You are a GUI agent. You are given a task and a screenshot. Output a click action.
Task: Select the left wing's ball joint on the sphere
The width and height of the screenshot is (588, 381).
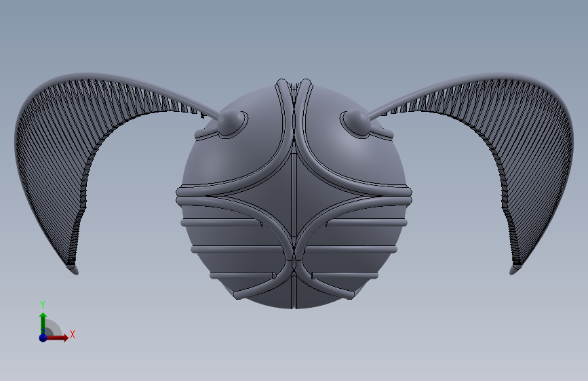point(231,123)
